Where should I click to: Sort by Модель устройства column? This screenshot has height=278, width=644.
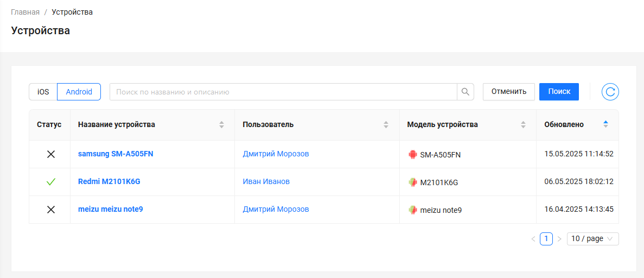pos(523,125)
